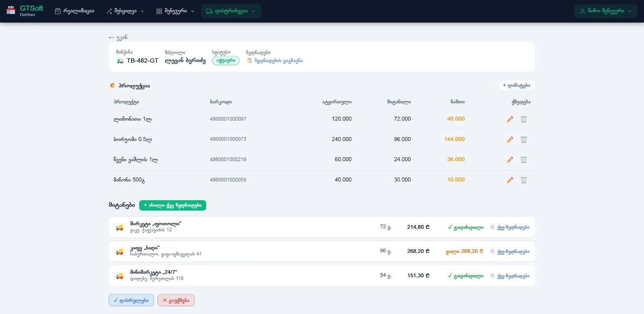Click the truck icon of კაფე „ბაღი"
The height and width of the screenshot is (314, 644).
tap(120, 252)
